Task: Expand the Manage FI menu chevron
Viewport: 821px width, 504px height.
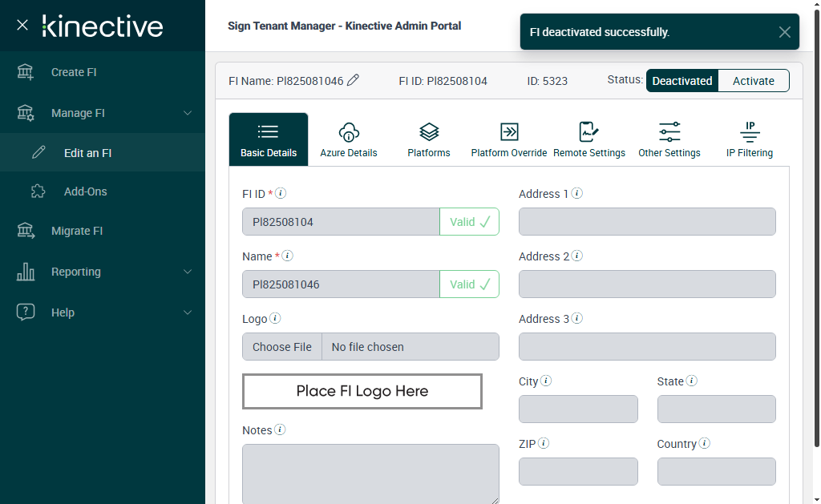Action: [x=188, y=113]
